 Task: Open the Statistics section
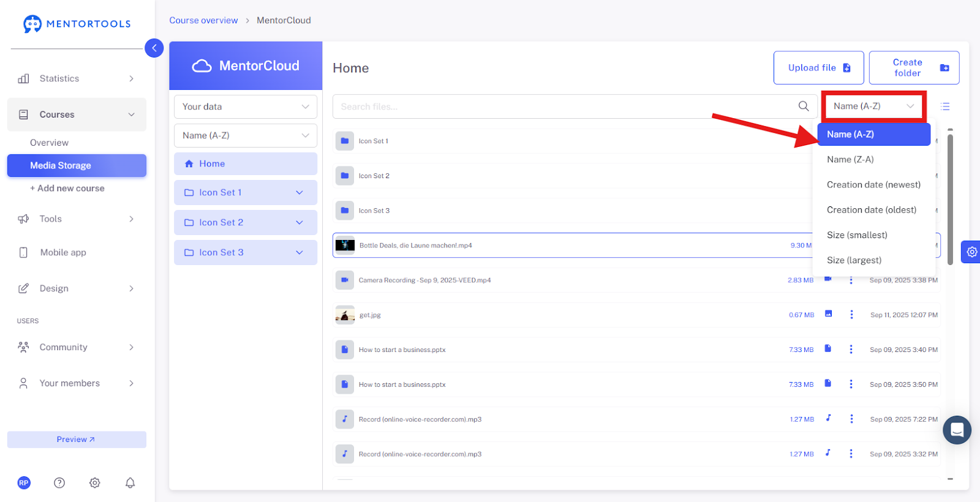click(77, 78)
